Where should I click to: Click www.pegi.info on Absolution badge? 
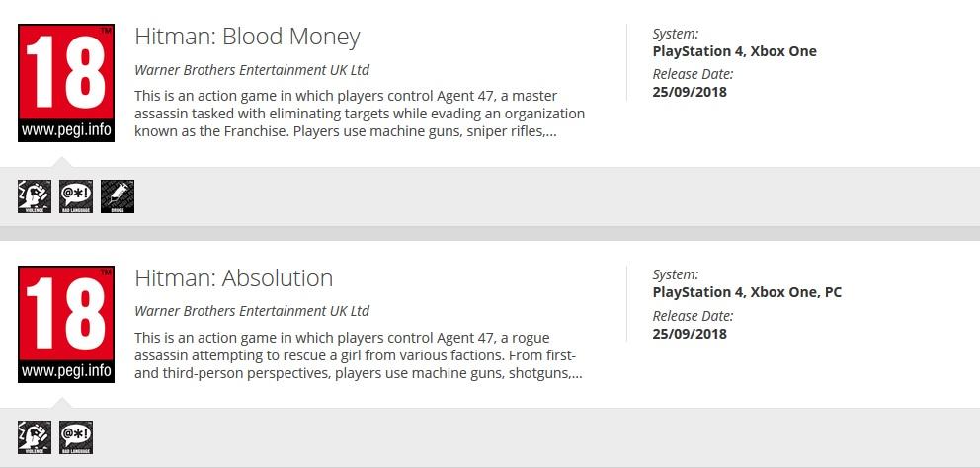coord(66,371)
